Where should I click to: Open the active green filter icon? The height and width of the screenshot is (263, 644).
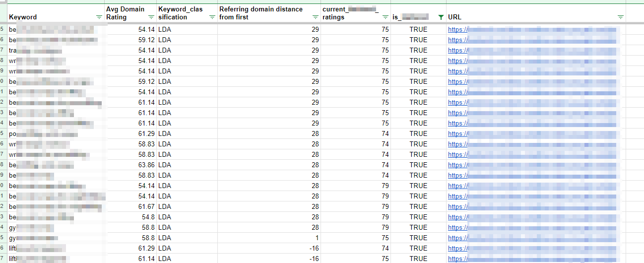[441, 17]
